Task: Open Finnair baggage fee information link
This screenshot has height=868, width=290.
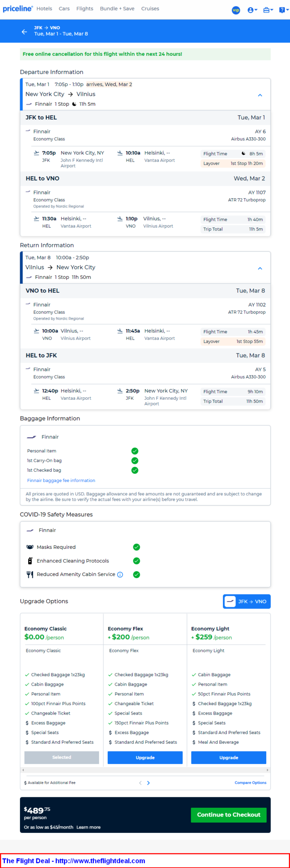Action: click(61, 480)
